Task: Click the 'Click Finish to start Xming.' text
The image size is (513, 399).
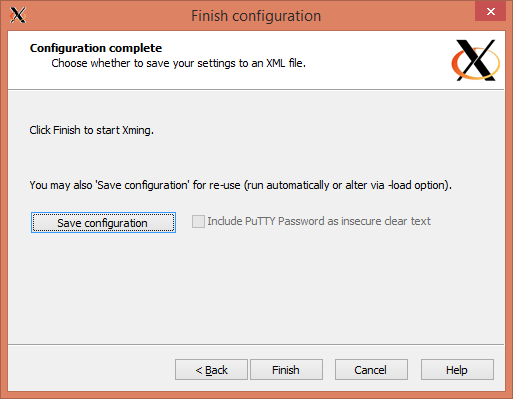Action: (92, 130)
